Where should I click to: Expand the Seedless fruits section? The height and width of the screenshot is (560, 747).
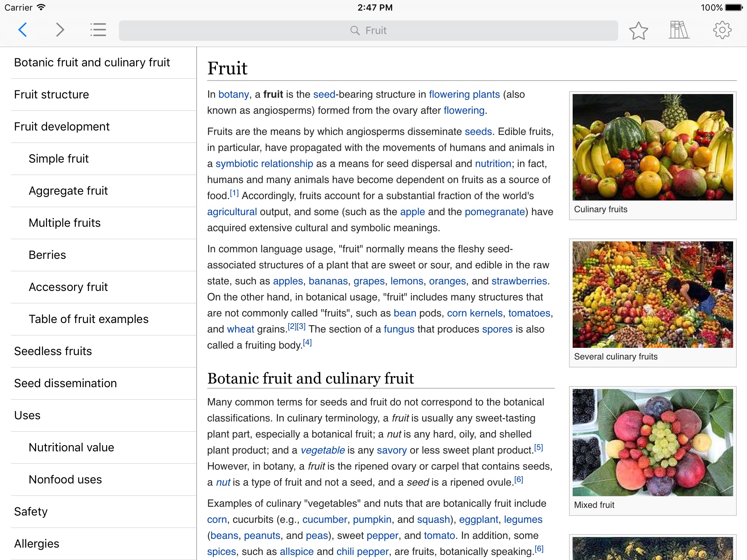(53, 351)
